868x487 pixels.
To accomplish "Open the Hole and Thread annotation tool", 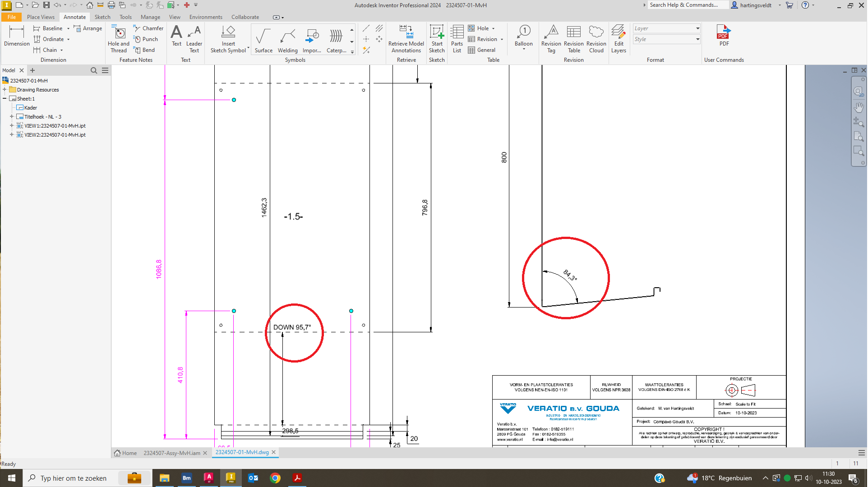I will (x=118, y=39).
